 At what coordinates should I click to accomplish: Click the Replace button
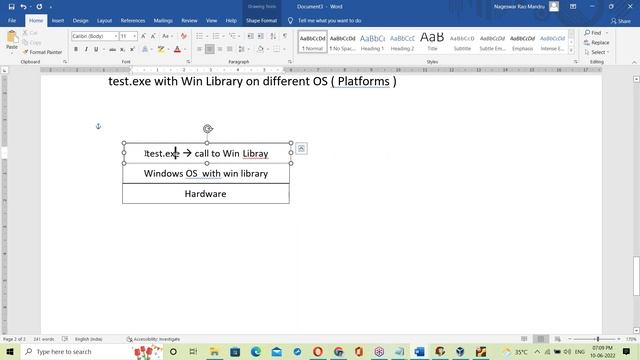pyautogui.click(x=596, y=42)
